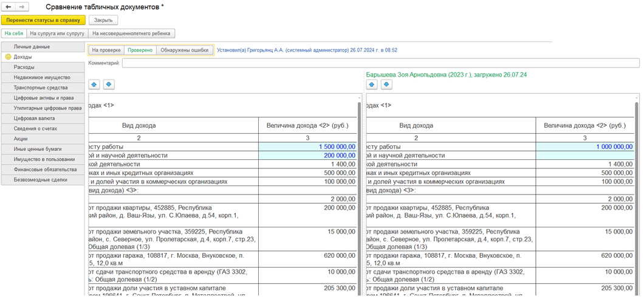Set status to Проверено

(x=140, y=50)
